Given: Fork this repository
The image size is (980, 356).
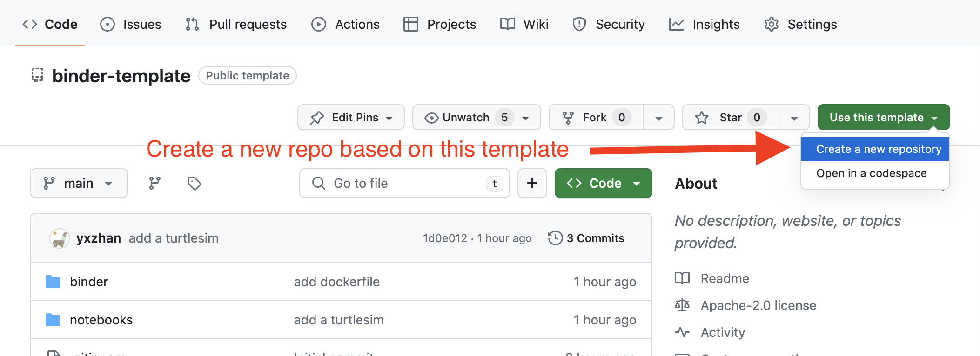Looking at the screenshot, I should (x=596, y=117).
